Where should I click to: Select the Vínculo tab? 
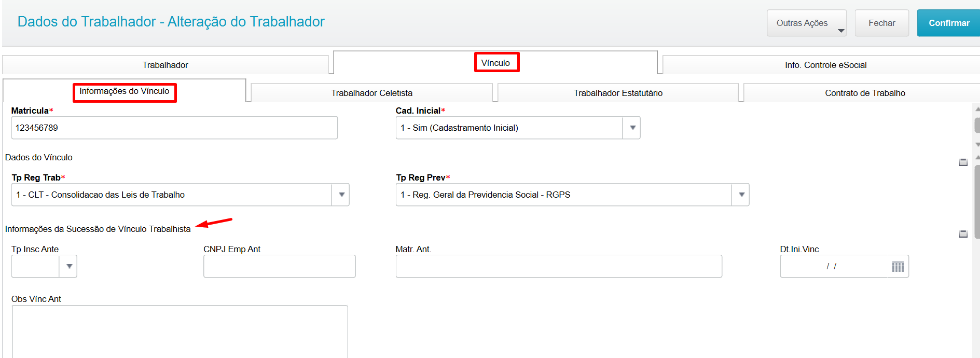pos(495,63)
